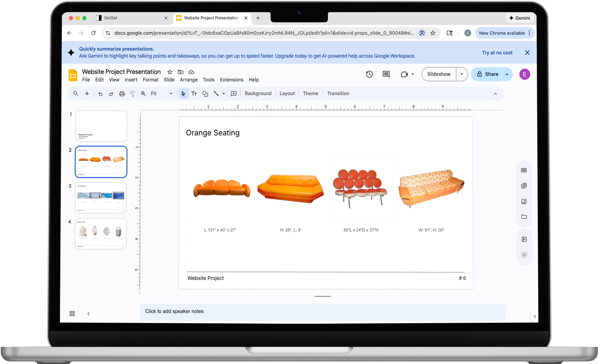The width and height of the screenshot is (598, 364).
Task: Select slide 3 thumbnail
Action: 101,198
